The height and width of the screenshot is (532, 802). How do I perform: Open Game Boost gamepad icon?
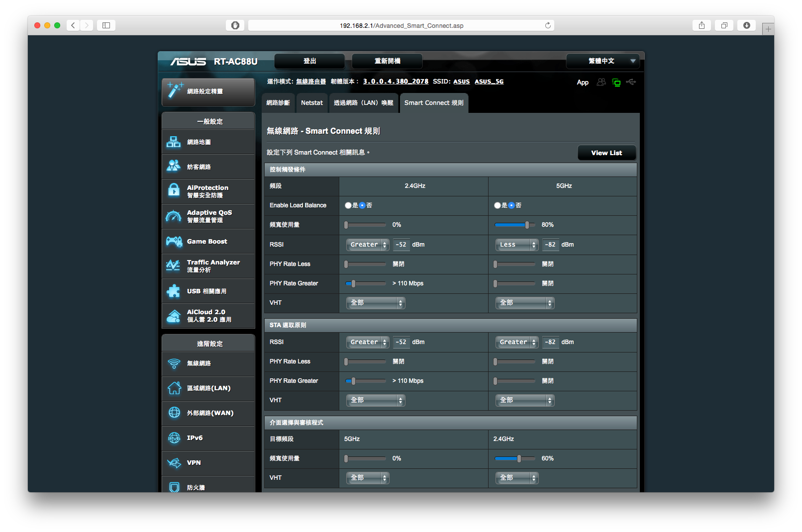(174, 242)
